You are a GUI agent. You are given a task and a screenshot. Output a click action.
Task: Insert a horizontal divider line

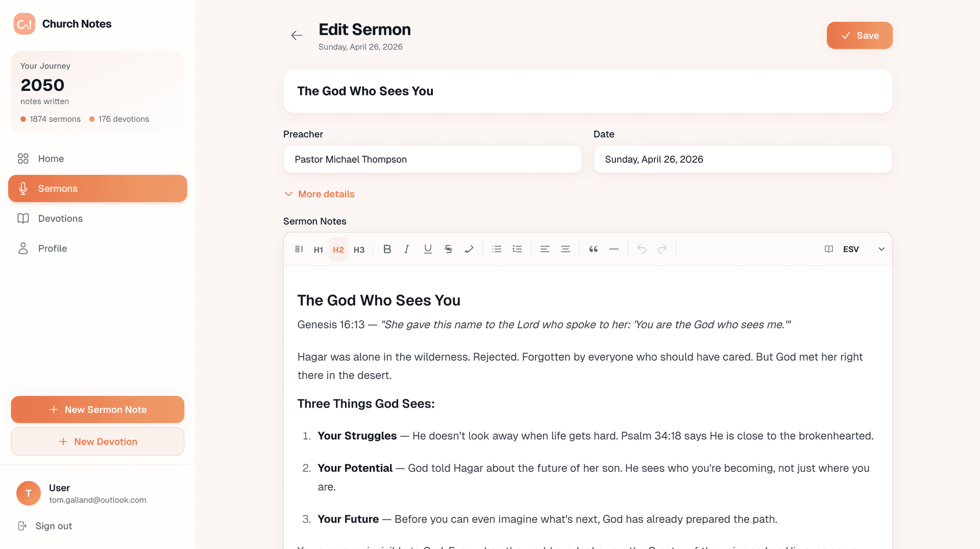pos(614,249)
